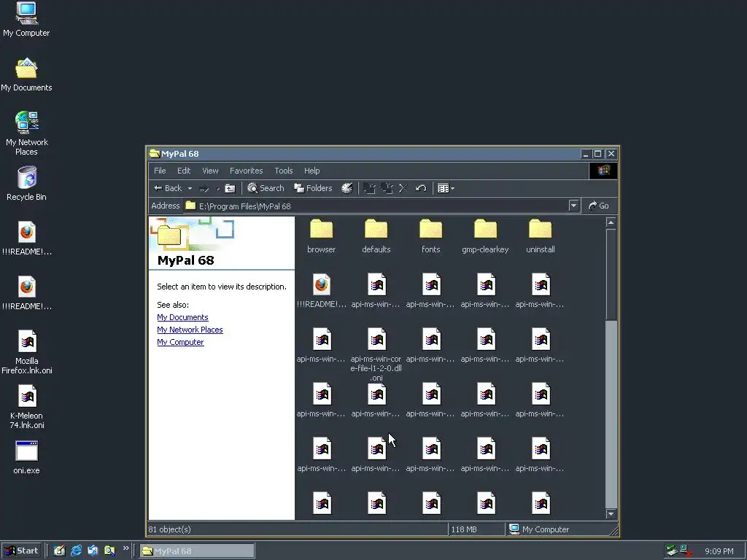Follow the My Computer link in side pane
The height and width of the screenshot is (560, 747).
click(x=180, y=342)
